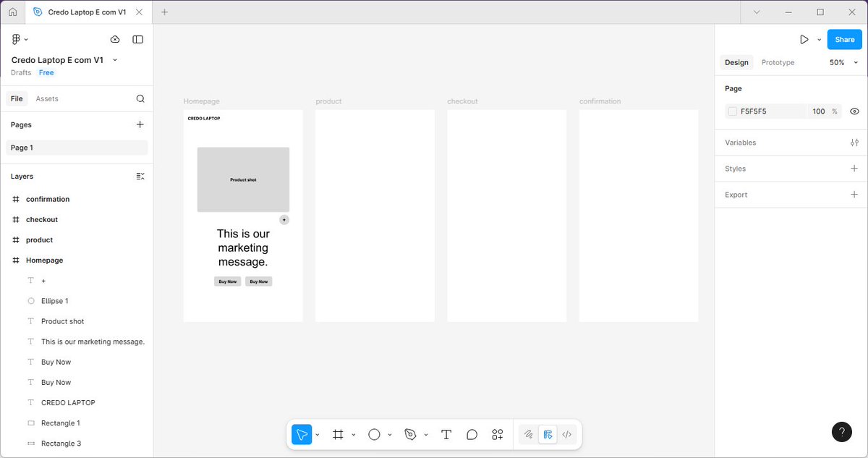Image resolution: width=868 pixels, height=458 pixels.
Task: Add a style with plus icon
Action: click(x=854, y=169)
